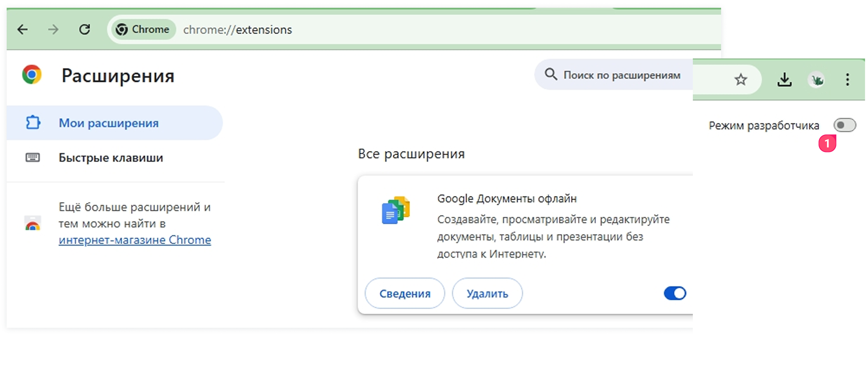Reload the extensions page

[x=85, y=30]
